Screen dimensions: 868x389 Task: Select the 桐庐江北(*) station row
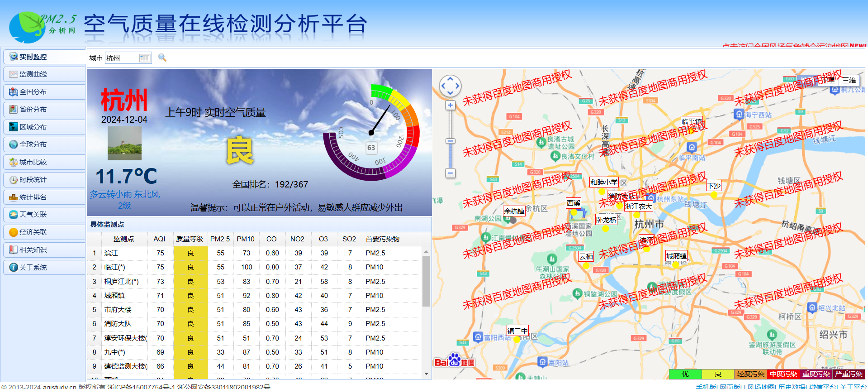[x=254, y=282]
